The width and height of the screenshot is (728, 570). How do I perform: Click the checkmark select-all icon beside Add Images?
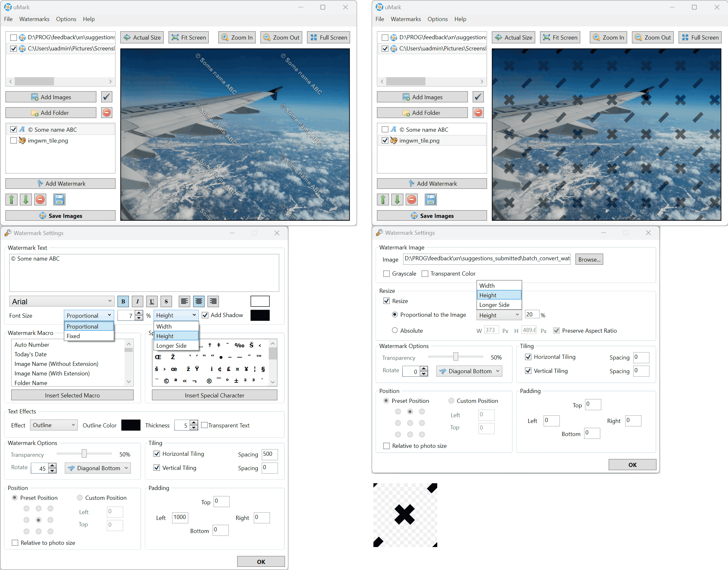pyautogui.click(x=106, y=97)
